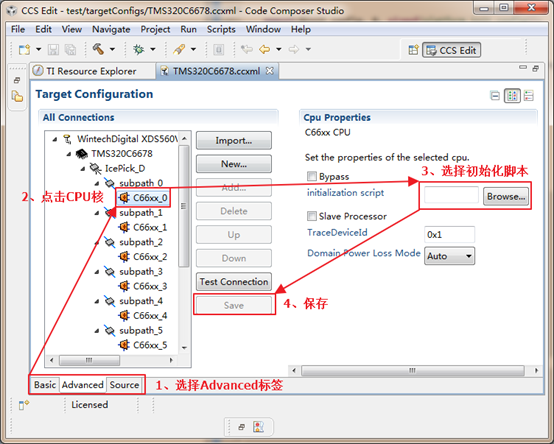Click the initialization script text field
554x444 pixels.
pyautogui.click(x=451, y=195)
